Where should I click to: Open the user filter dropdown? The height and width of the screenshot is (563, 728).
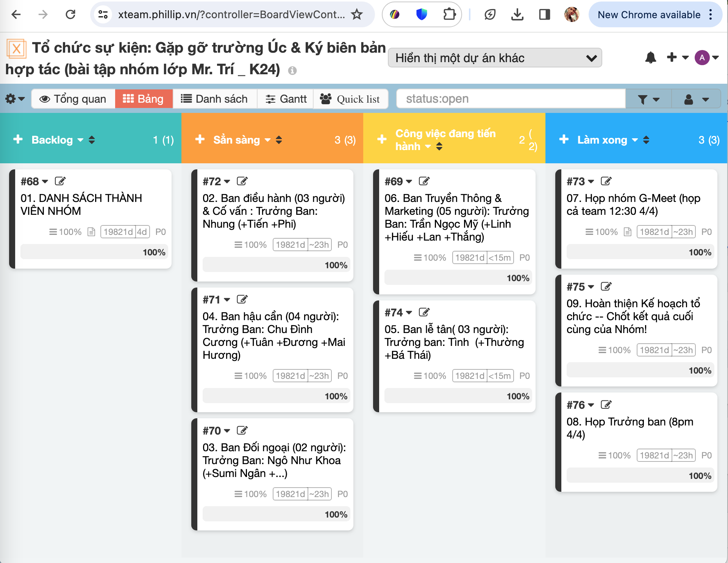[x=696, y=99]
